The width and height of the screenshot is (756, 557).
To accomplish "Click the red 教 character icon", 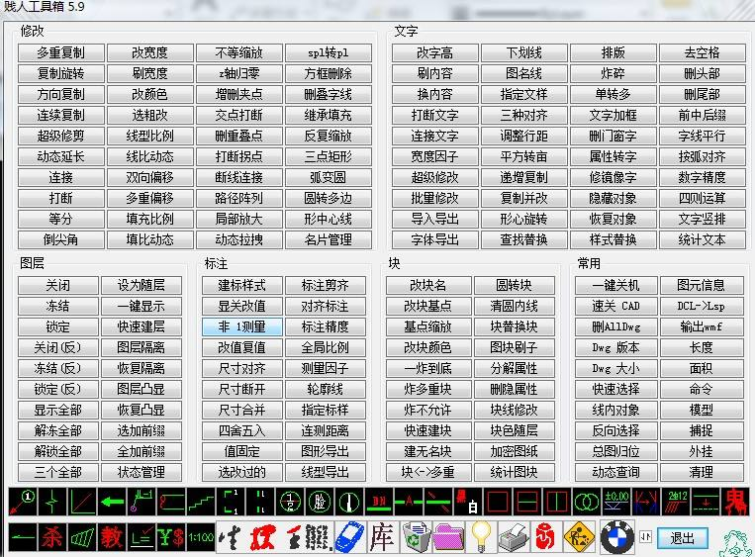I will click(x=112, y=537).
